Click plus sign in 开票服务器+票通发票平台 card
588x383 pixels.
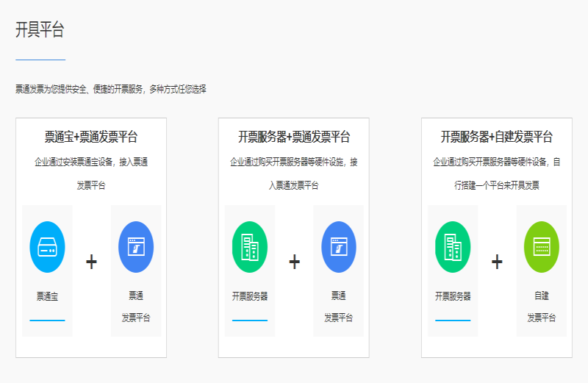click(x=295, y=262)
